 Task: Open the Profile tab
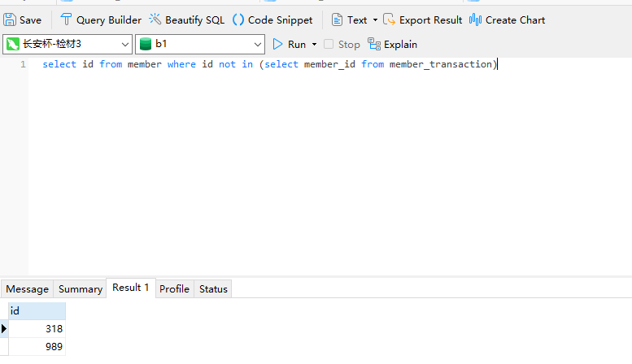click(x=174, y=288)
